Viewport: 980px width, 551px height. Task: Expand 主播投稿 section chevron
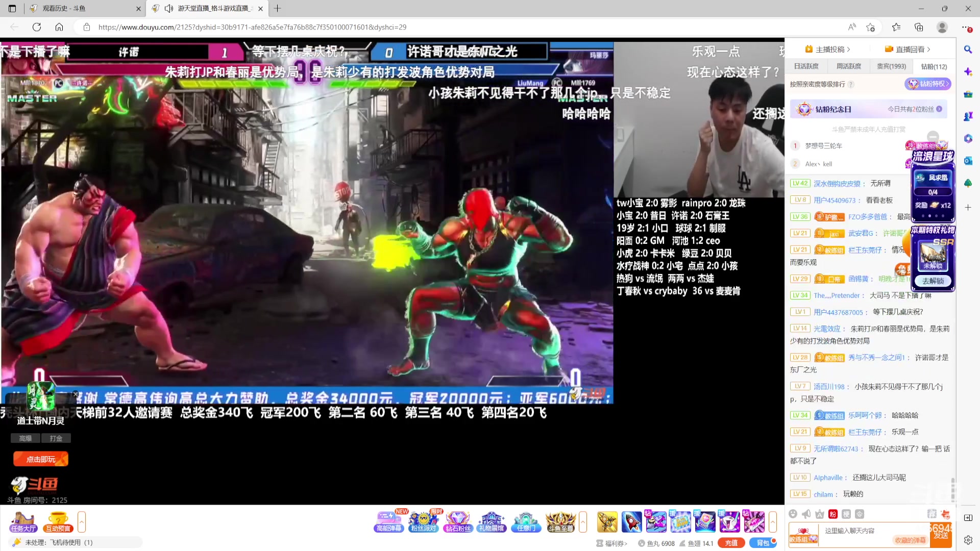point(848,49)
